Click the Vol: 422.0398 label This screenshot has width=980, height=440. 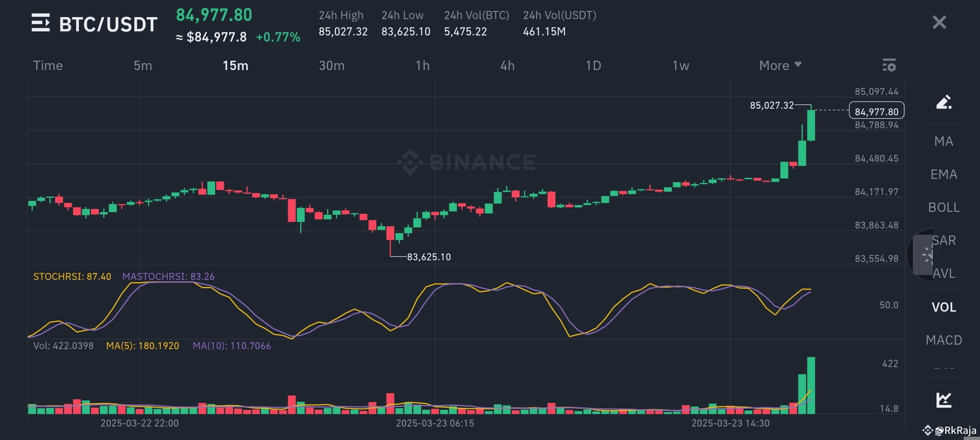[x=63, y=346]
